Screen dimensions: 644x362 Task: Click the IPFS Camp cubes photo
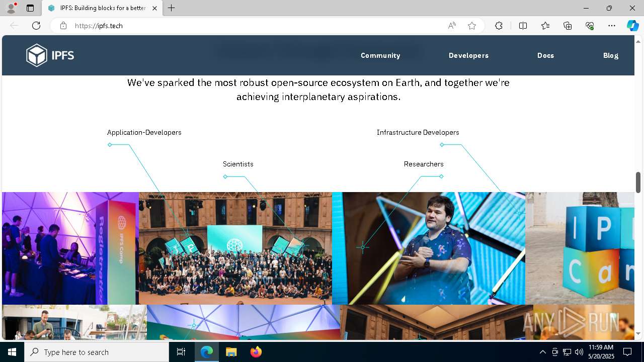click(580, 248)
